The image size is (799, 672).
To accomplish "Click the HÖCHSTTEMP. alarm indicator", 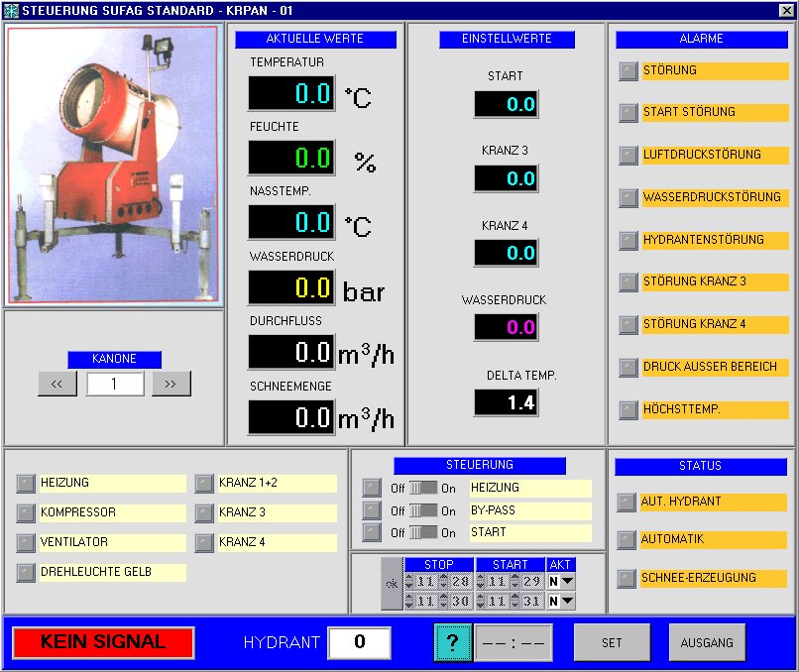I will 628,409.
